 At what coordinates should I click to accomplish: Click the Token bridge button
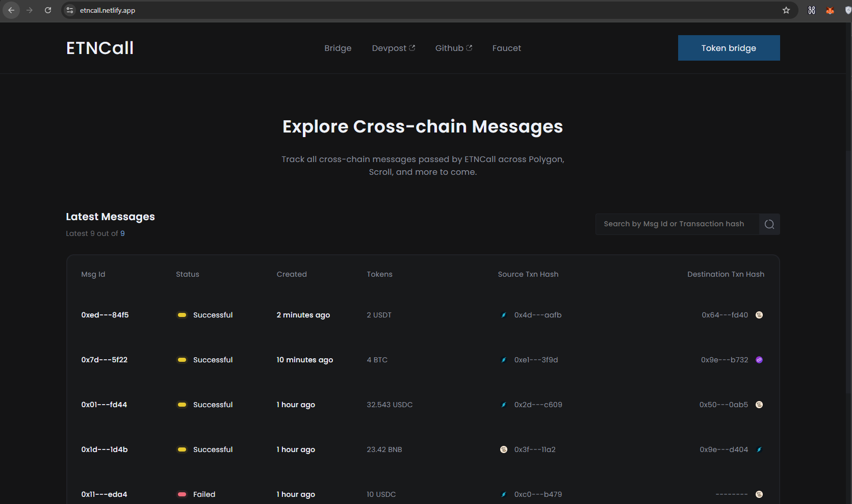pyautogui.click(x=729, y=48)
